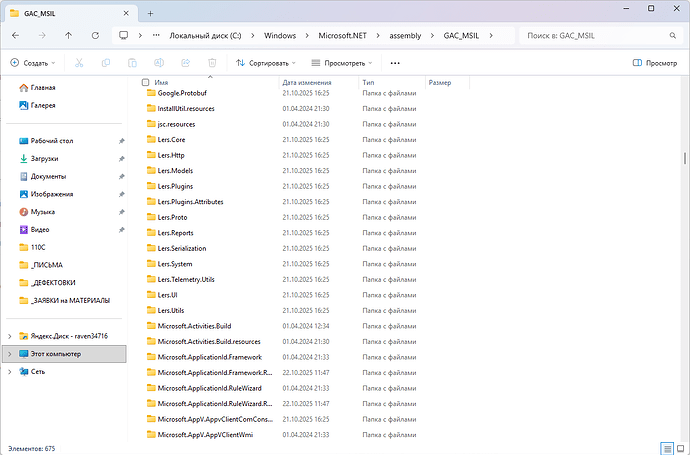Select the GAC_MSIL tab

pos(60,11)
